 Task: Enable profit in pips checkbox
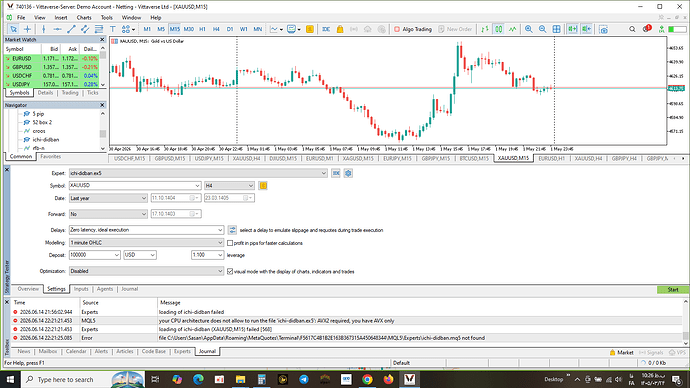(230, 243)
